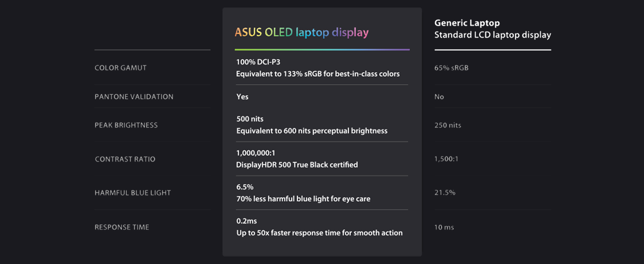Screen dimensions: 644x264
Task: Select the 0.2ms response time value
Action: (247, 221)
